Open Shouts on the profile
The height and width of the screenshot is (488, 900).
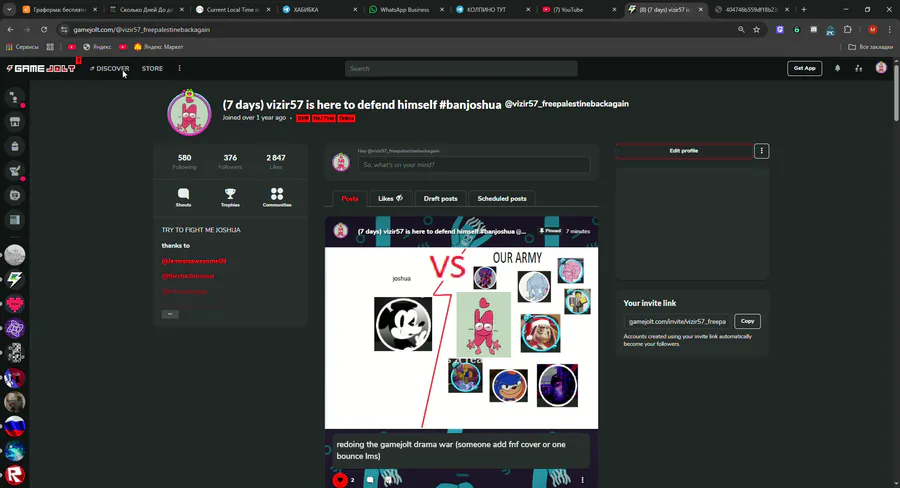click(184, 197)
